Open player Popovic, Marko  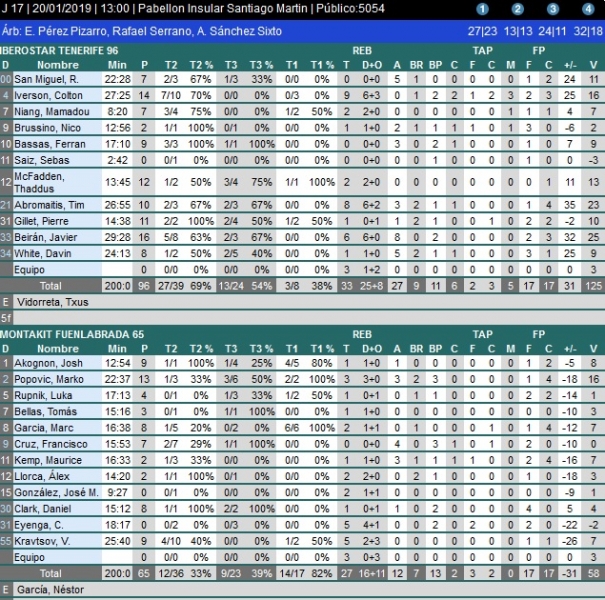tap(49, 380)
